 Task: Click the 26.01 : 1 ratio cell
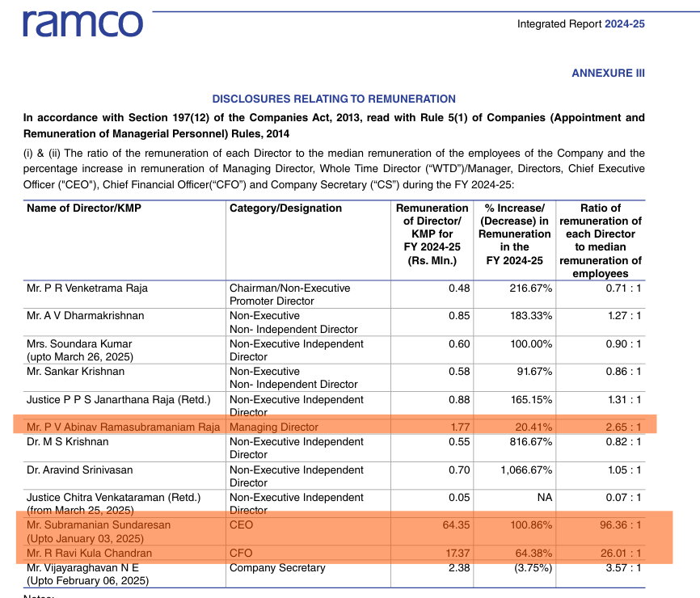(x=621, y=554)
